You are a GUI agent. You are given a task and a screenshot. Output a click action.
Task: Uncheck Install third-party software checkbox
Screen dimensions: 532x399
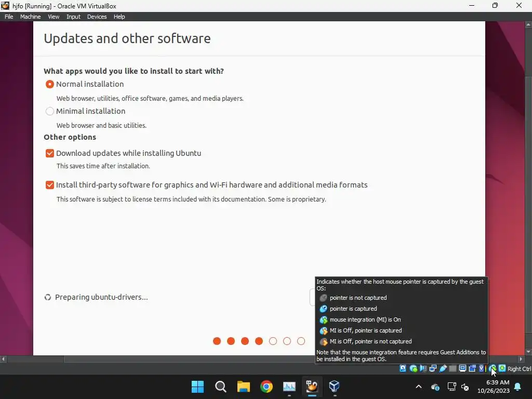(50, 185)
